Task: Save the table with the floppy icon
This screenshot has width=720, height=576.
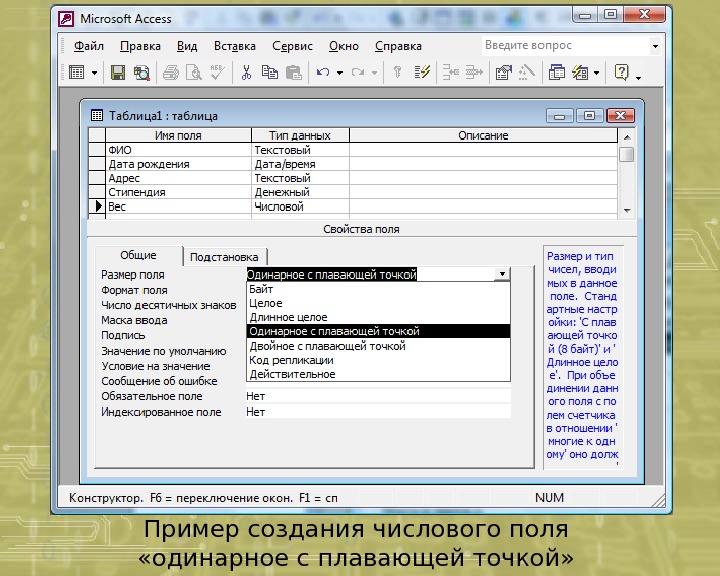Action: point(118,73)
